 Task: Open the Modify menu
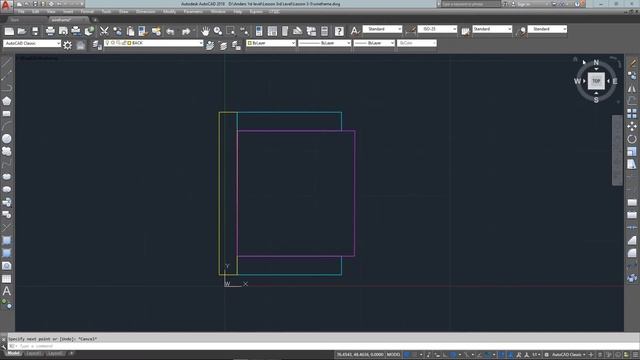(169, 12)
